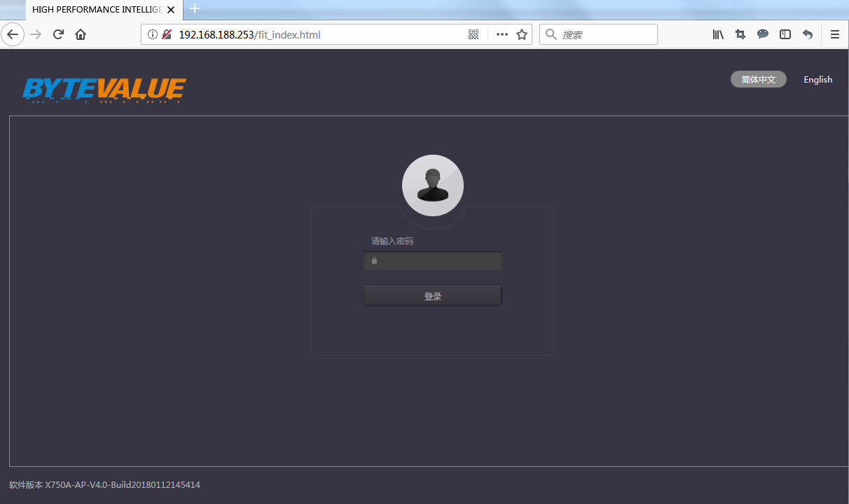The height and width of the screenshot is (504, 849).
Task: Open the chat bubble extension icon
Action: 763,34
